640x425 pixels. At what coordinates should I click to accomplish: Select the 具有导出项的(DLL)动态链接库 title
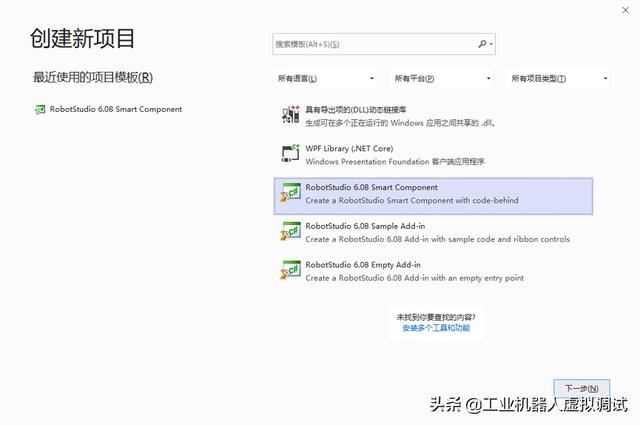(x=356, y=109)
